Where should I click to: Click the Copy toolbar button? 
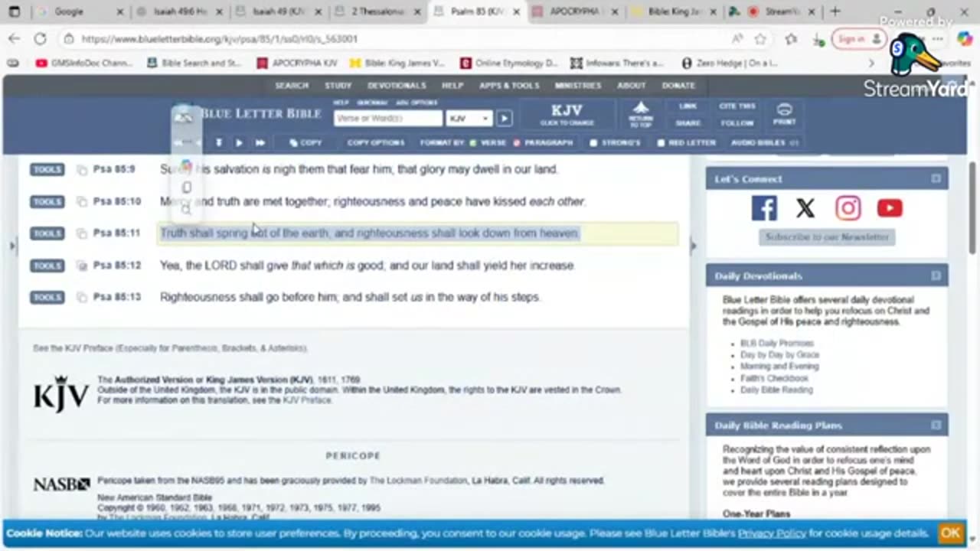[x=305, y=143]
